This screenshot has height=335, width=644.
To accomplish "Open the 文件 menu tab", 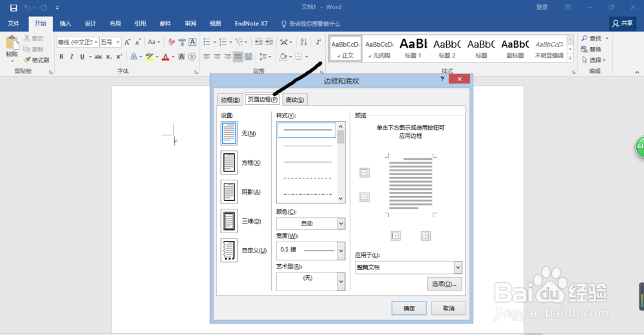I will pyautogui.click(x=14, y=23).
